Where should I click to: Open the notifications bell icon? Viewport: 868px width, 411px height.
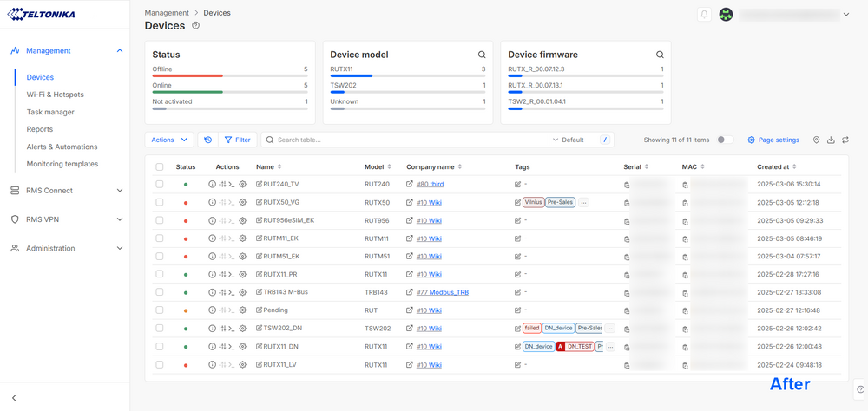(704, 15)
